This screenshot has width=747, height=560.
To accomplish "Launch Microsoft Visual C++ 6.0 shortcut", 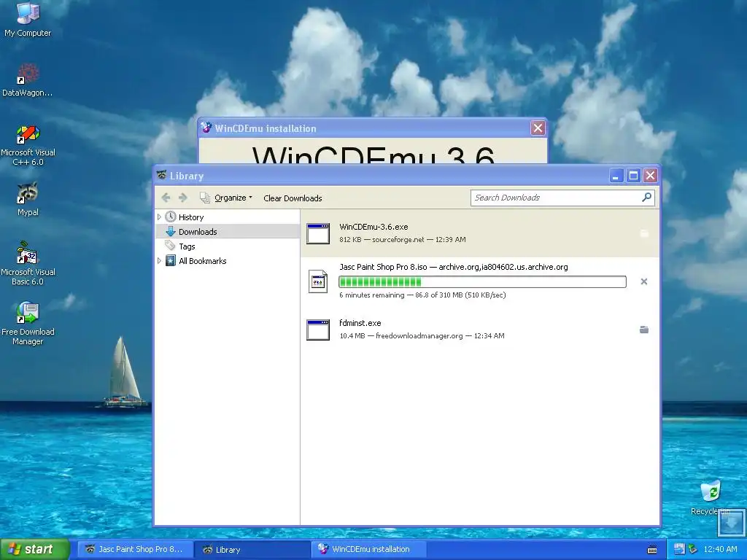I will [28, 145].
